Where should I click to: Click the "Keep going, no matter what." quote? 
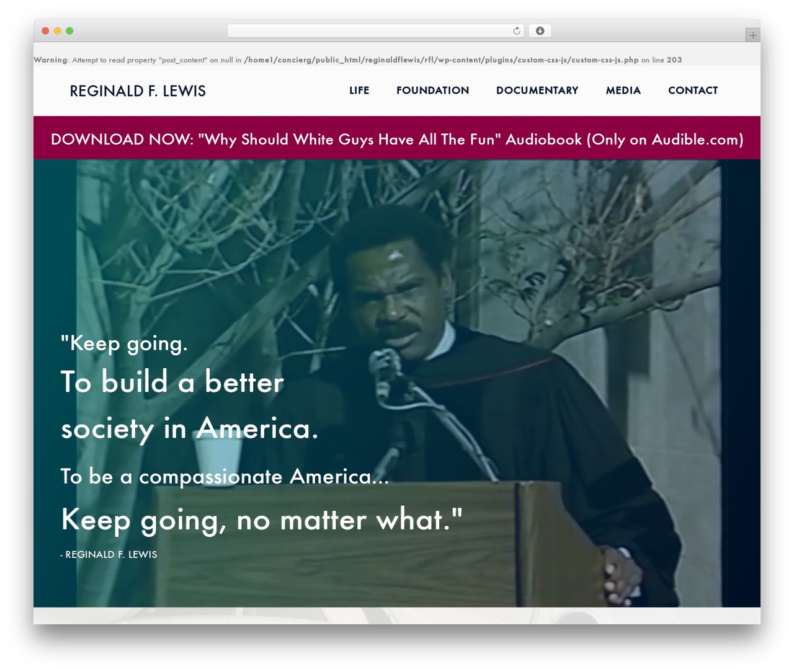(262, 520)
